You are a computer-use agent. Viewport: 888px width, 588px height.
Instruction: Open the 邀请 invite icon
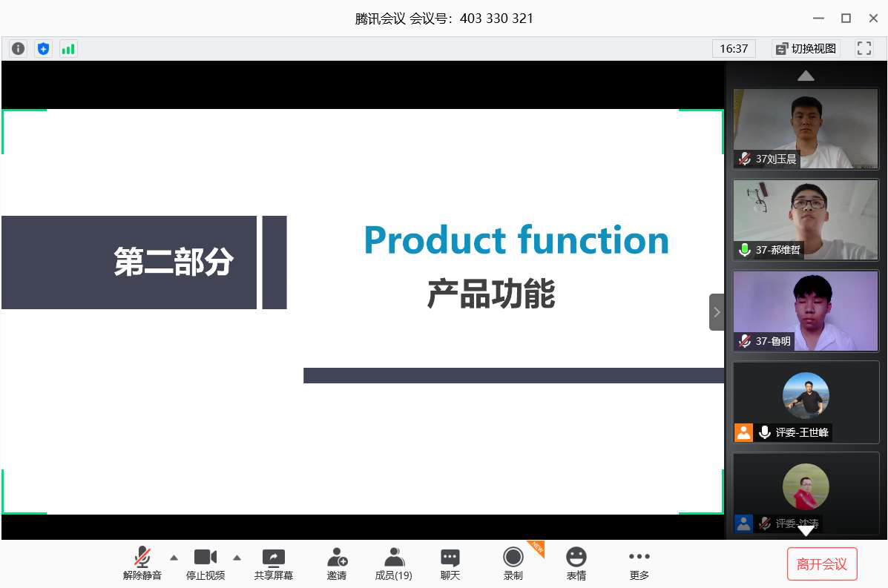point(337,564)
